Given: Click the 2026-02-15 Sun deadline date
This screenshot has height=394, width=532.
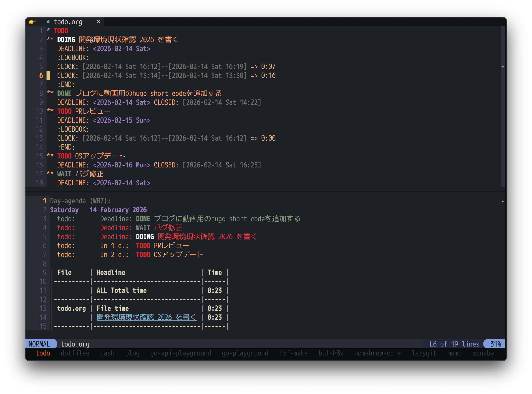Looking at the screenshot, I should [x=121, y=120].
